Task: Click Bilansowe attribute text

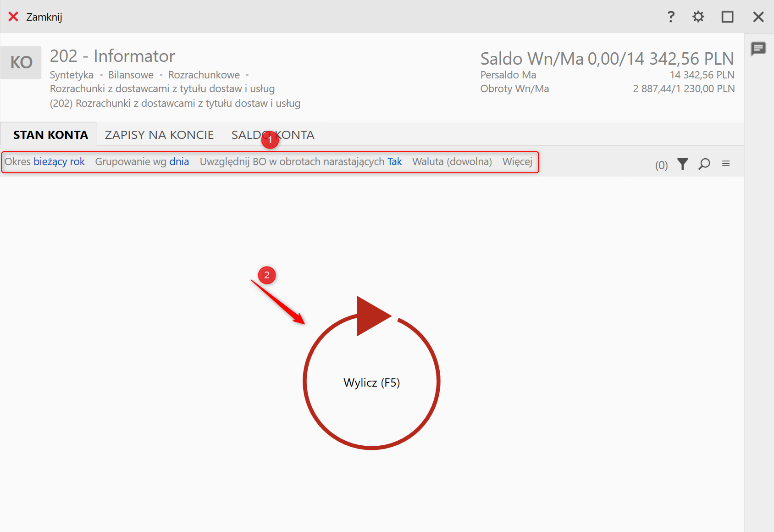Action: point(131,75)
